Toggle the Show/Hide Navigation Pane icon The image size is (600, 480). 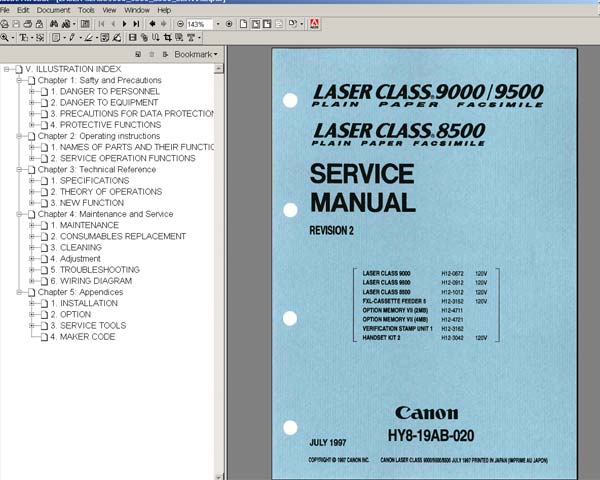[x=85, y=24]
